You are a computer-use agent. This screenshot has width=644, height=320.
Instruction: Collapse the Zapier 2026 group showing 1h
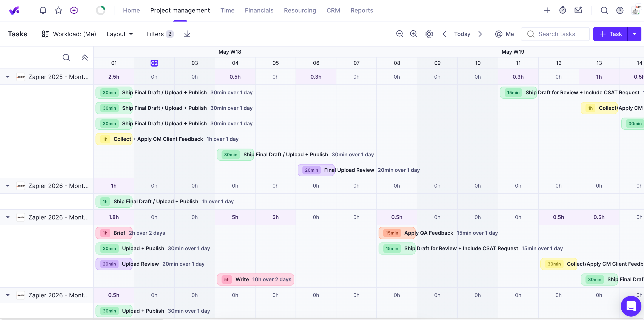tap(8, 186)
